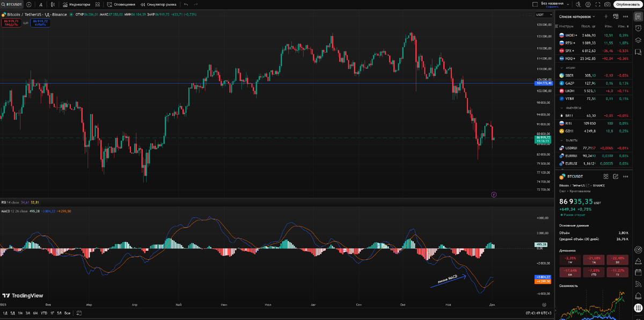The height and width of the screenshot is (320, 644).
Task: Click the blue КУПИТЬ buy button
Action: tap(40, 23)
